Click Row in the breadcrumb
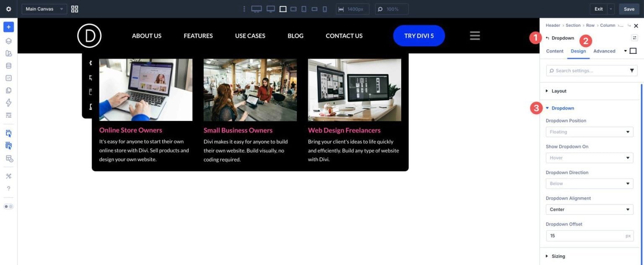The image size is (644, 265). click(x=590, y=25)
